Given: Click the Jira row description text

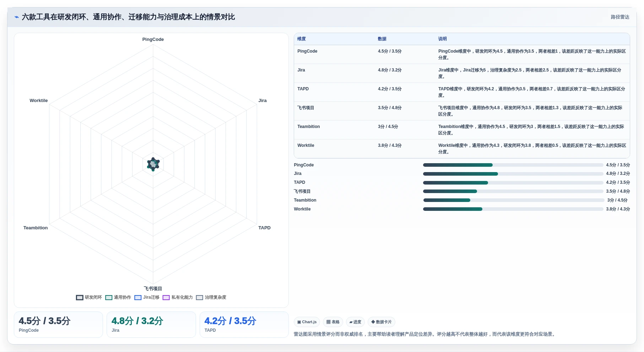Looking at the screenshot, I should (530, 73).
